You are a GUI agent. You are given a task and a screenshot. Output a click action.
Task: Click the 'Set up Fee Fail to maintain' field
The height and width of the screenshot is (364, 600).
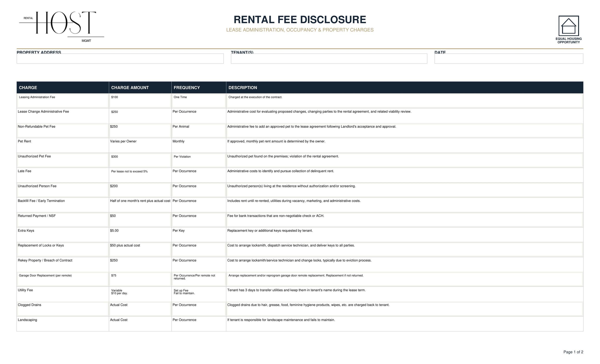(199, 294)
